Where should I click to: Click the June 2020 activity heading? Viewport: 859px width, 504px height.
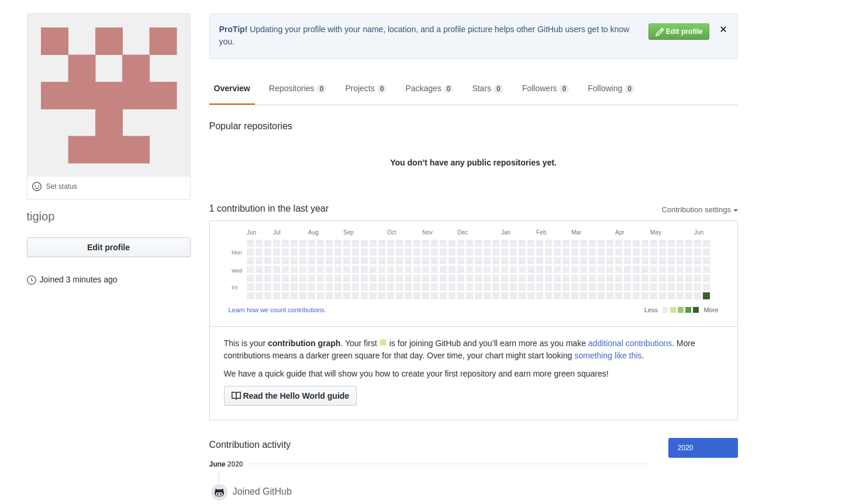tap(226, 464)
